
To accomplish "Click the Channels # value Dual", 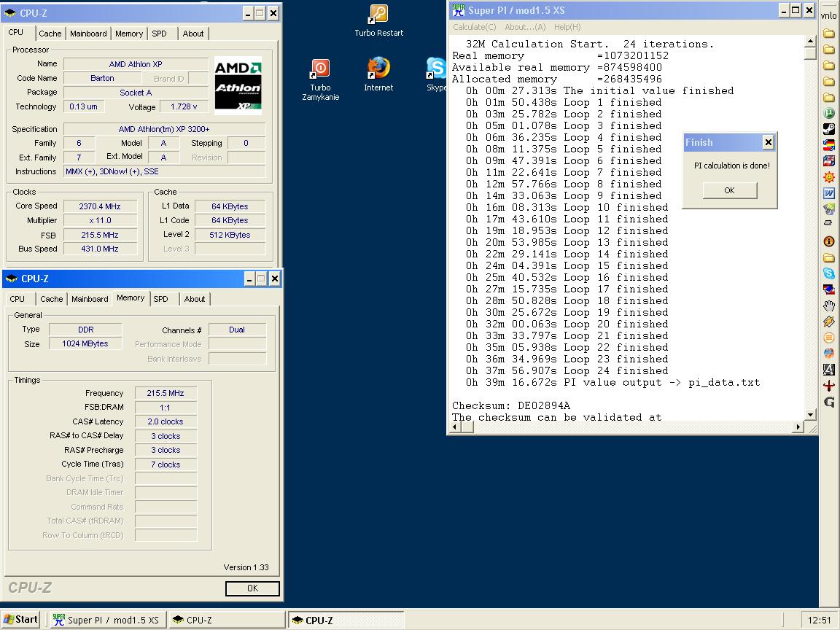I will coord(237,330).
